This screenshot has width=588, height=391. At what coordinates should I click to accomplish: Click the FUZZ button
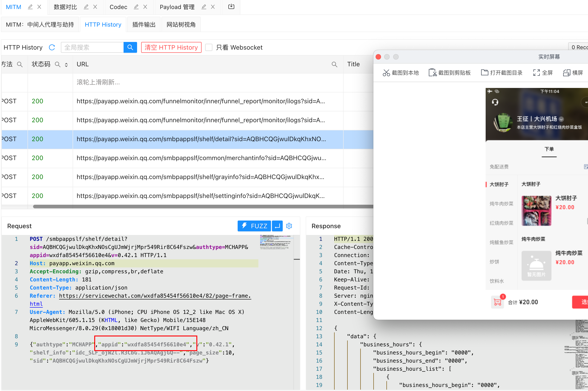pyautogui.click(x=254, y=226)
